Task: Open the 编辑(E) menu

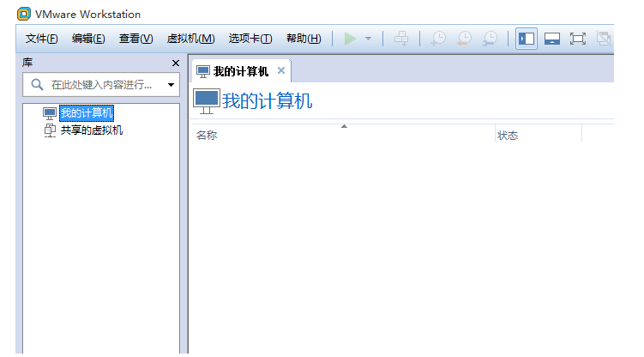Action: 88,39
